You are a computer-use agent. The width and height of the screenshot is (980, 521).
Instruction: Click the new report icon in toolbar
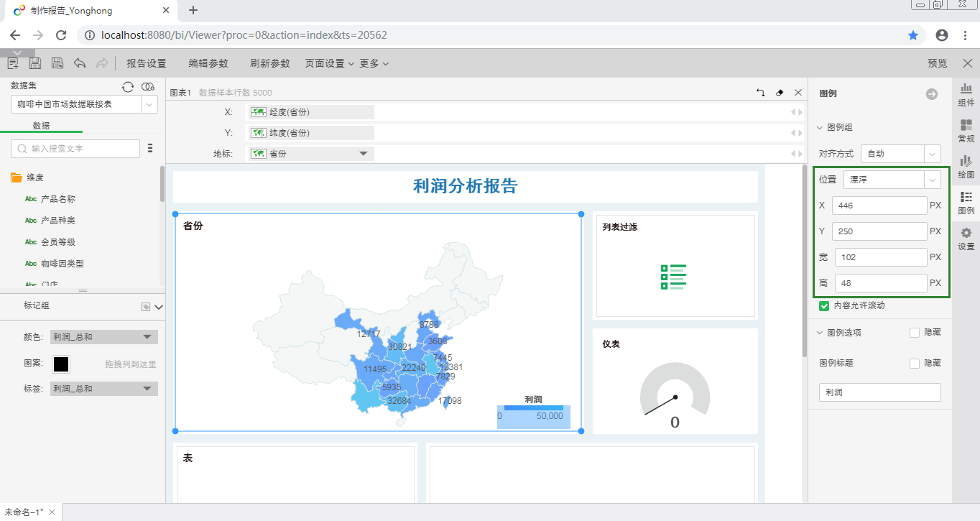pos(13,63)
